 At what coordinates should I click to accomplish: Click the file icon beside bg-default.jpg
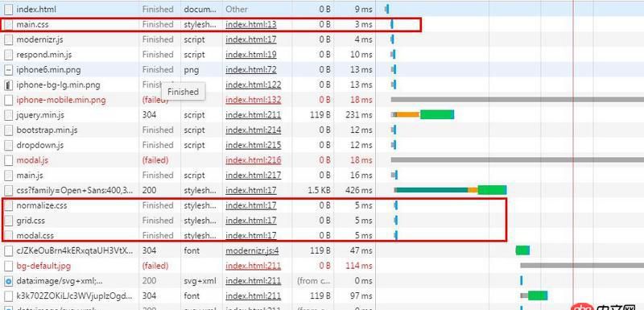click(x=8, y=266)
